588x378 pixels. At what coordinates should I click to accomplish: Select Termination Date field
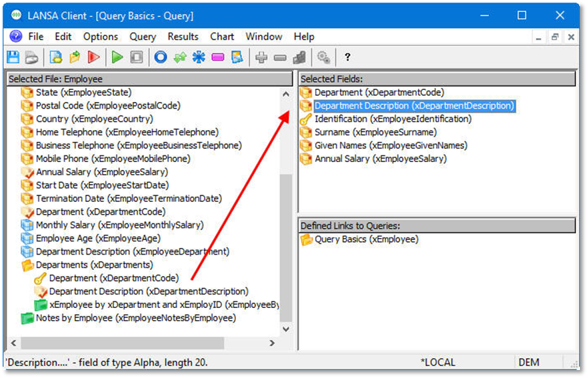(x=129, y=199)
